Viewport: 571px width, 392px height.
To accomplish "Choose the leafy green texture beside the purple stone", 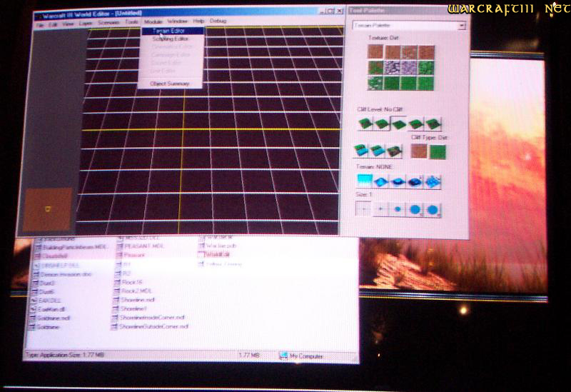I will coord(425,67).
